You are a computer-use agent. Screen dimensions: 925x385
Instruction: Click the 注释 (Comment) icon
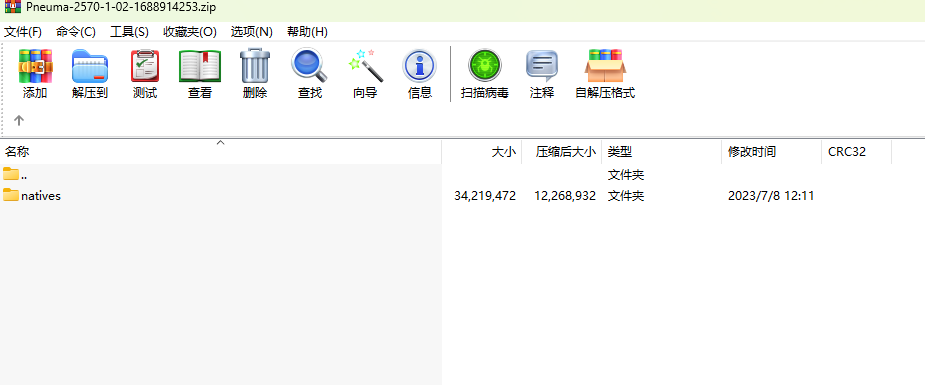pos(542,65)
